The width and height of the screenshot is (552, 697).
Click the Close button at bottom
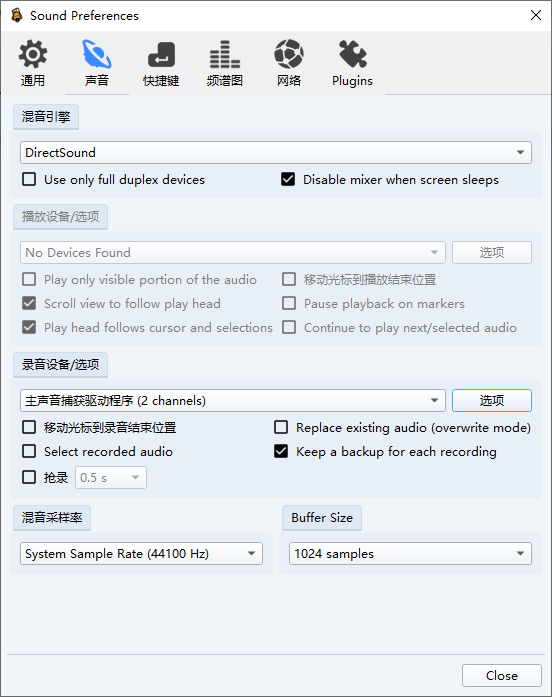502,676
